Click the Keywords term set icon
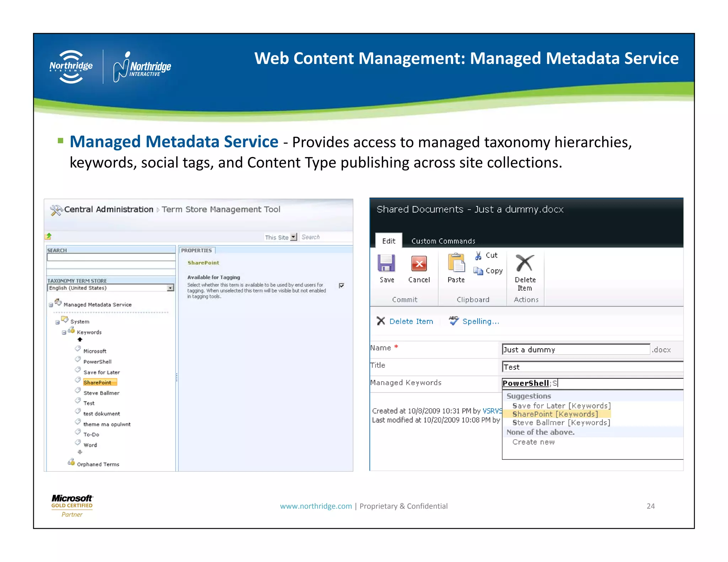This screenshot has height=562, width=728. point(71,330)
